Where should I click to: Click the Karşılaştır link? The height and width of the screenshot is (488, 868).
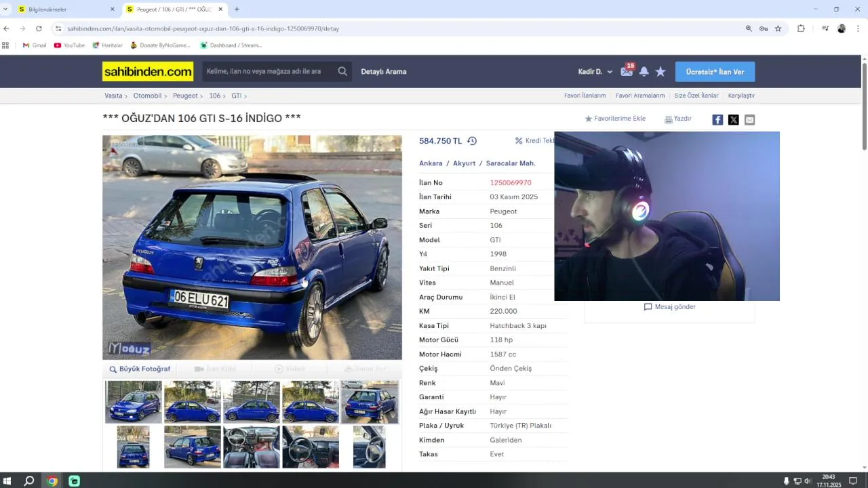click(x=741, y=96)
